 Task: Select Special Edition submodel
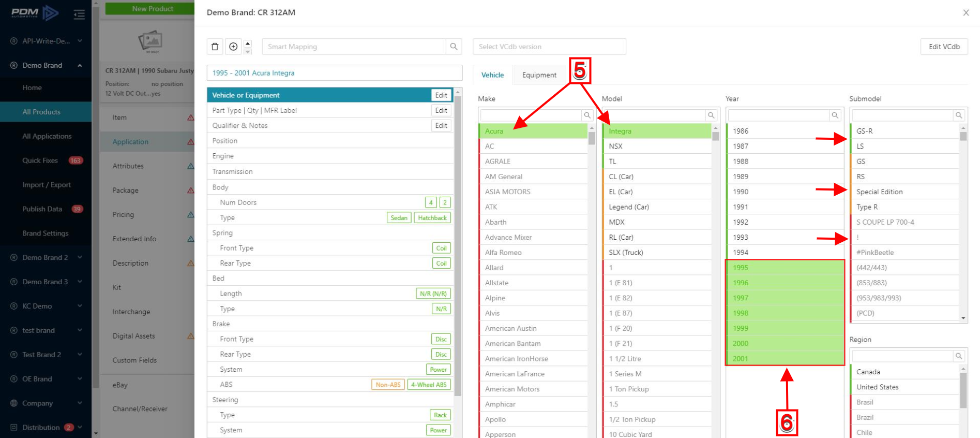pos(904,192)
